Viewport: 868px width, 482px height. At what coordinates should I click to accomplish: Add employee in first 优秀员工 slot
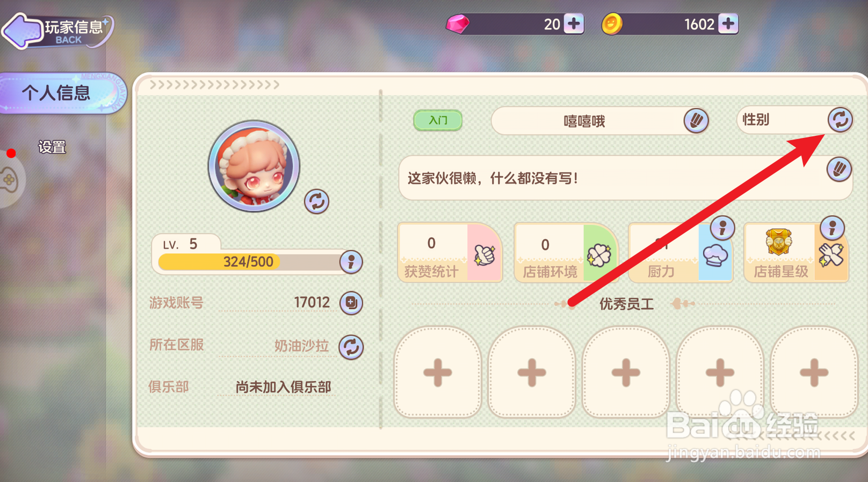pos(438,373)
